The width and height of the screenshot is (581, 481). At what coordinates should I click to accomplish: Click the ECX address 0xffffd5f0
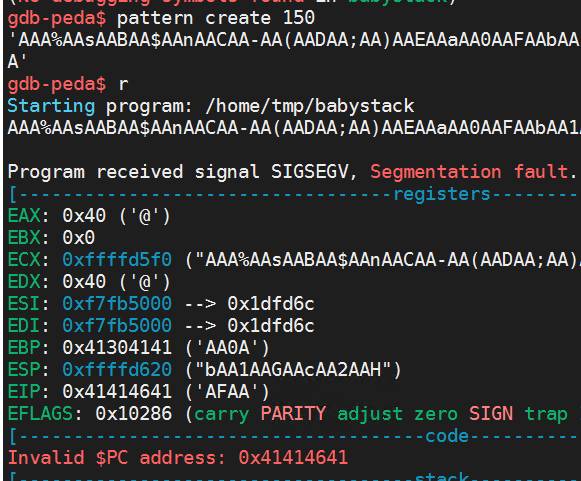tap(117, 260)
